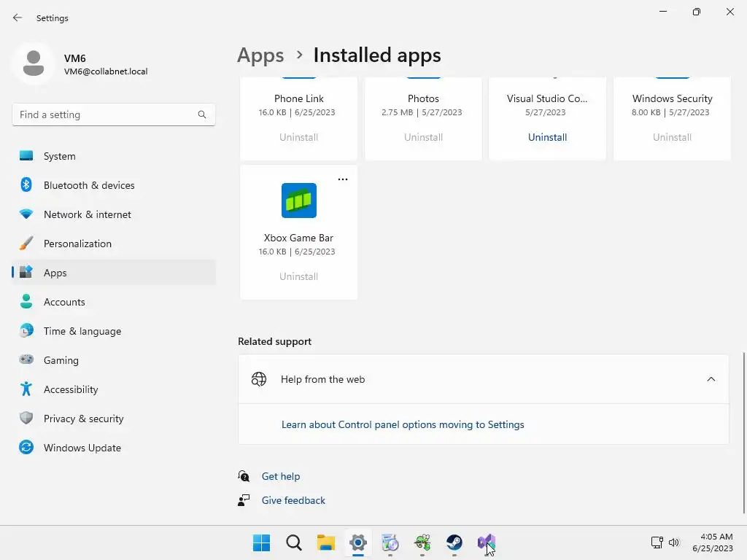Open Control panel options moving link
Image resolution: width=747 pixels, height=560 pixels.
403,424
